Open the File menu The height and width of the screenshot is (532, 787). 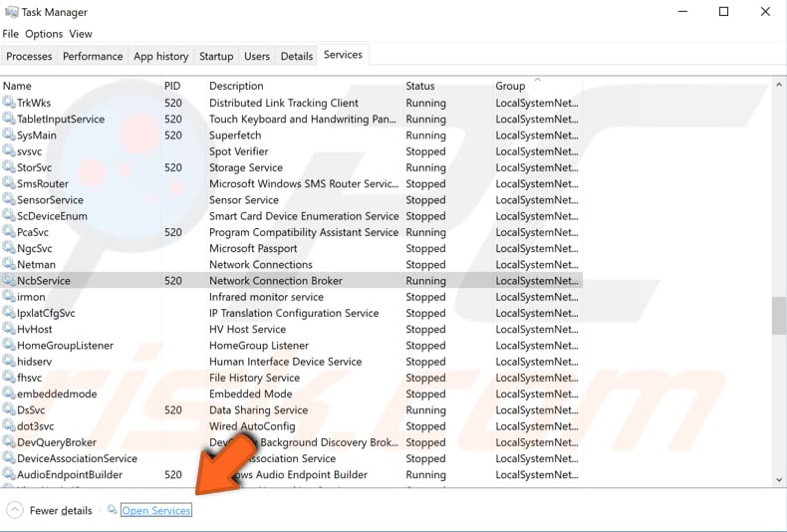[11, 34]
